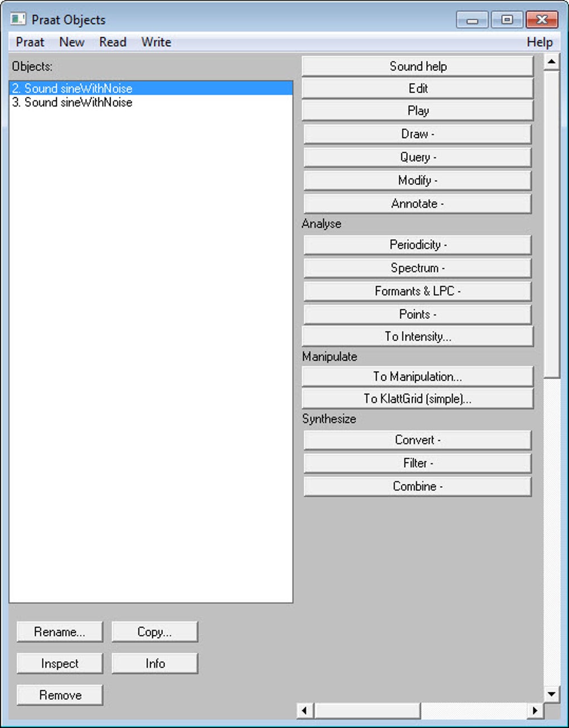This screenshot has width=569, height=728.
Task: Click the Praat Objects title bar icon
Action: 18,19
